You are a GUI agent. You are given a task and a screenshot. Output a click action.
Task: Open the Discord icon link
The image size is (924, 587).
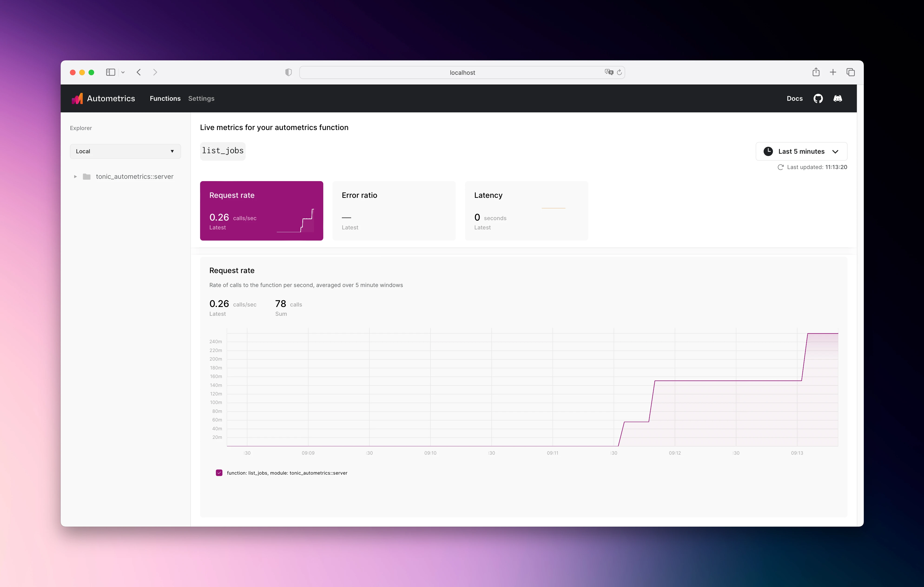coord(838,98)
